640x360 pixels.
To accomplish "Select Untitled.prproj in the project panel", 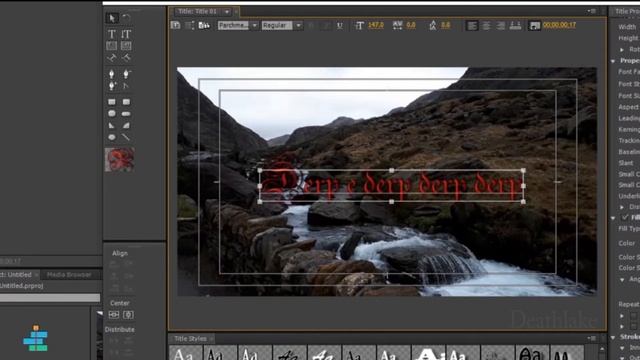I will [22, 286].
